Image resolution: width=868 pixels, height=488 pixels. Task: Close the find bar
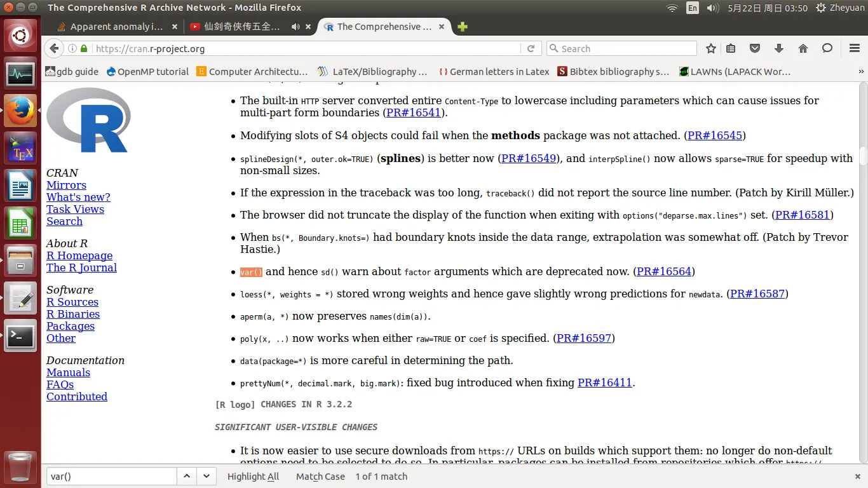(858, 476)
